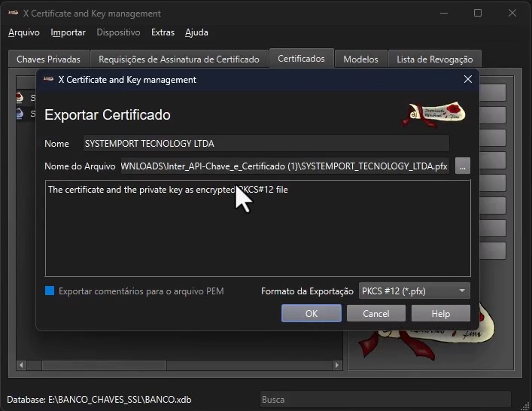The image size is (532, 411).
Task: Open the Ajuda menu
Action: click(196, 32)
